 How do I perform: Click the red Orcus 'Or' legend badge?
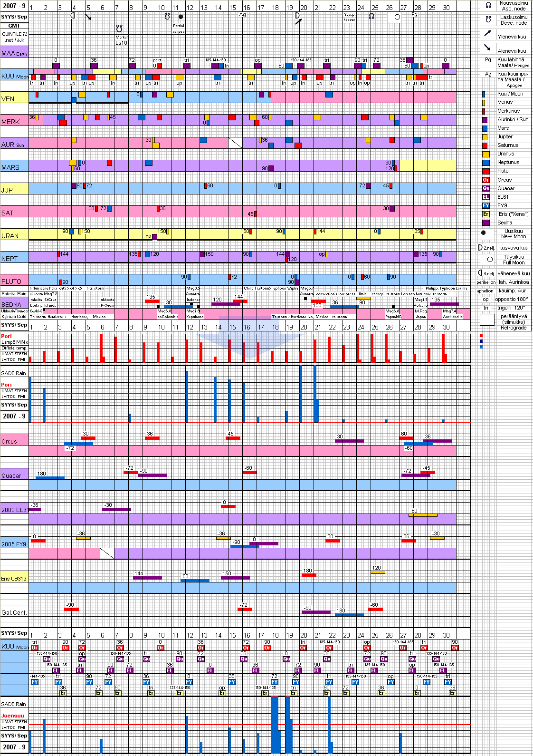[485, 180]
